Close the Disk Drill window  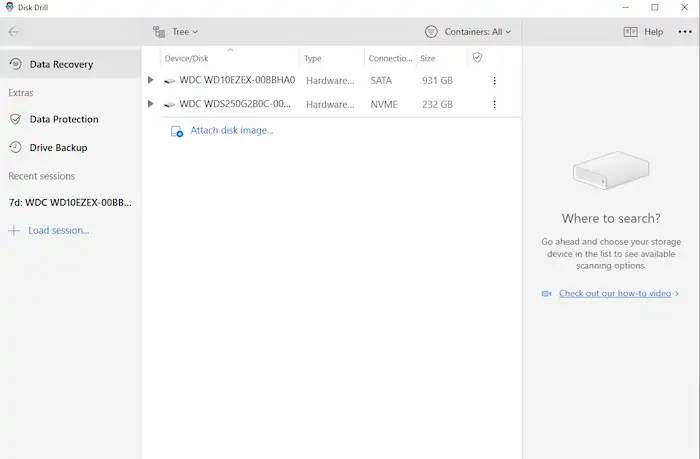pos(684,7)
